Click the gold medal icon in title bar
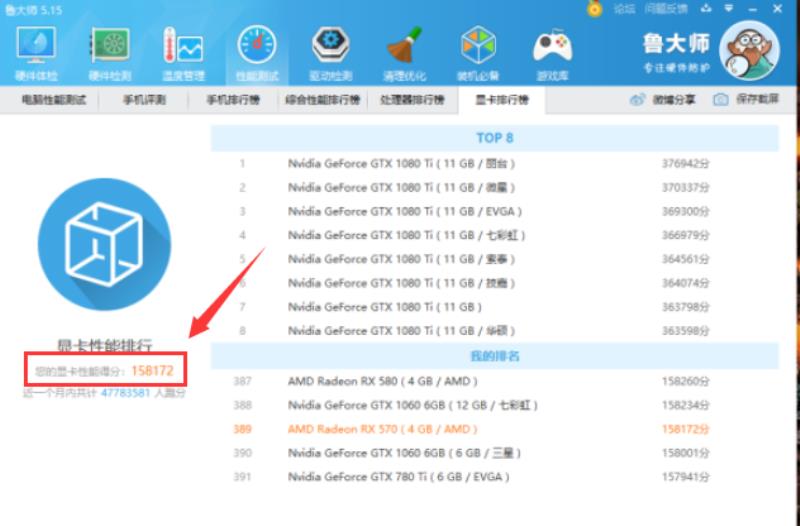This screenshot has height=526, width=800. 594,9
